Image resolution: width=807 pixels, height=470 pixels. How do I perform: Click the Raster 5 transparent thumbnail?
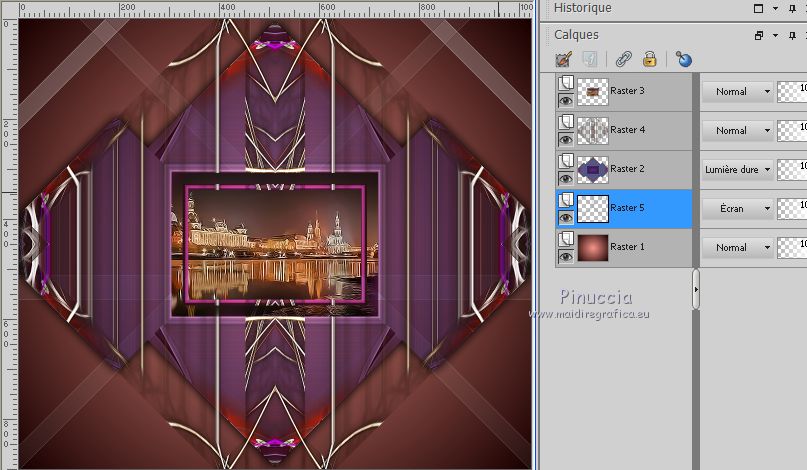pos(593,209)
